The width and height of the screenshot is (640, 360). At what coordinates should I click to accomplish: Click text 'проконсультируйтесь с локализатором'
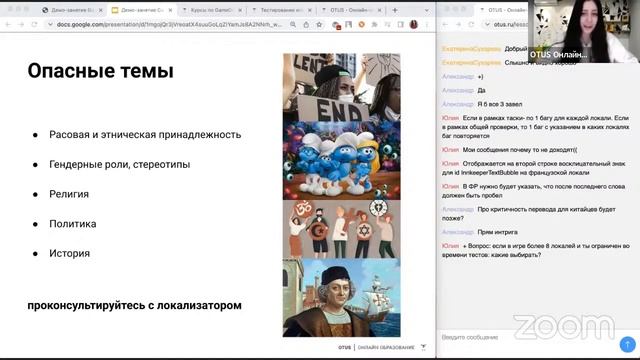click(x=134, y=305)
